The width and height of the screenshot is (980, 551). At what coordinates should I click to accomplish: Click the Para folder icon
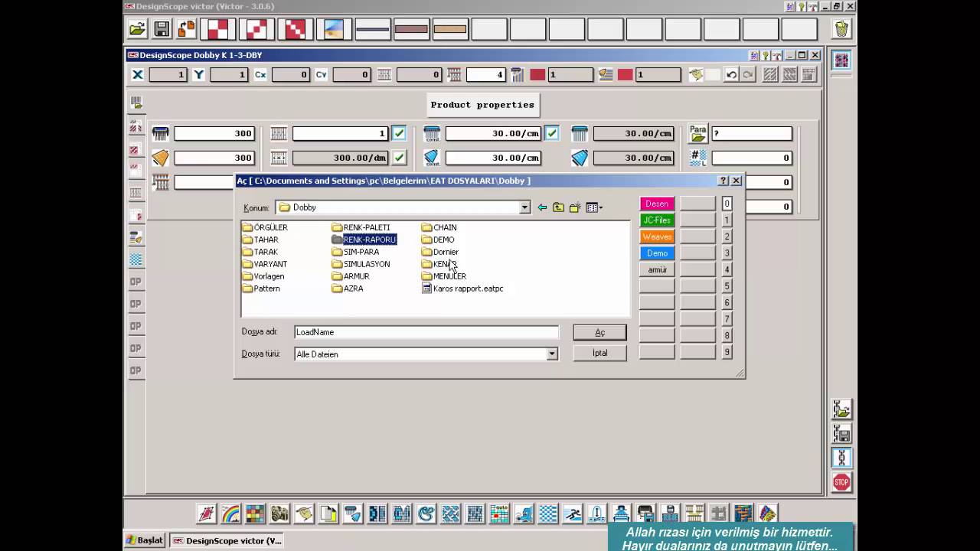click(698, 133)
